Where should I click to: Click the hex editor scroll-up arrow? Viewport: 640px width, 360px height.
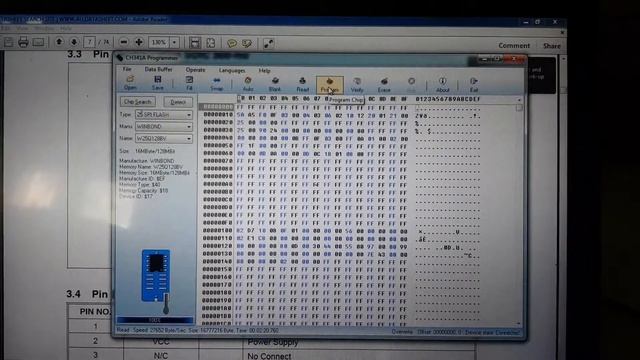tap(519, 100)
